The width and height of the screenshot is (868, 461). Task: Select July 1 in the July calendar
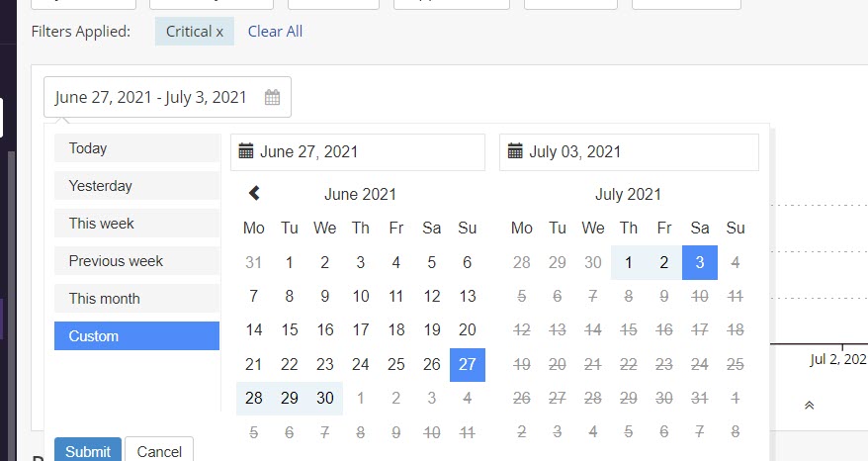629,263
